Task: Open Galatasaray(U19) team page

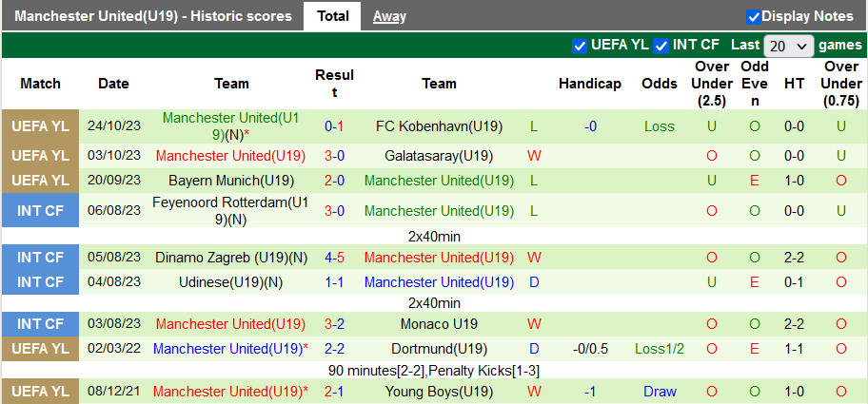Action: (x=439, y=156)
